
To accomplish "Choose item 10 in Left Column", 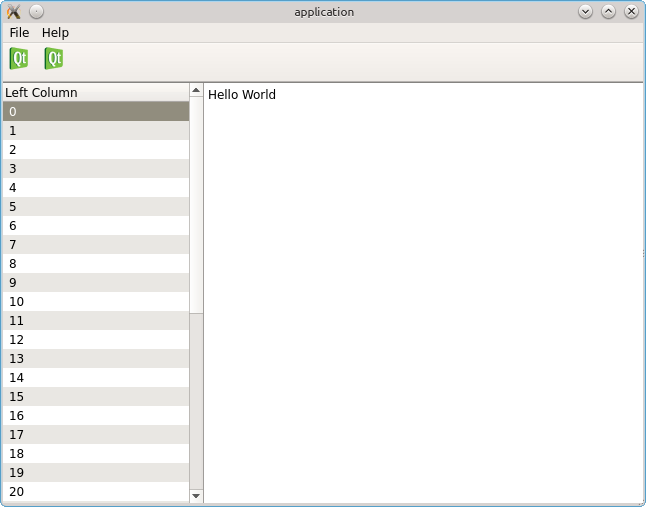I will tap(95, 302).
